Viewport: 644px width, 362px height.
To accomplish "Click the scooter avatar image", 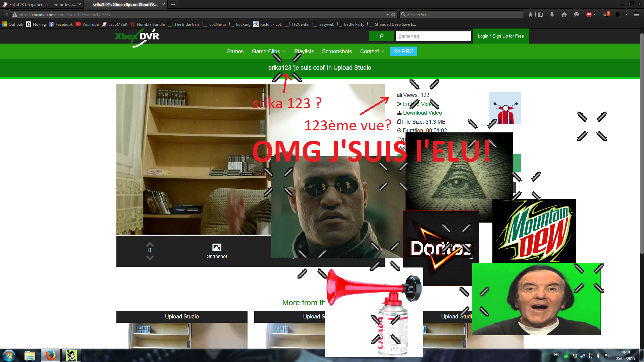I will coord(505,108).
